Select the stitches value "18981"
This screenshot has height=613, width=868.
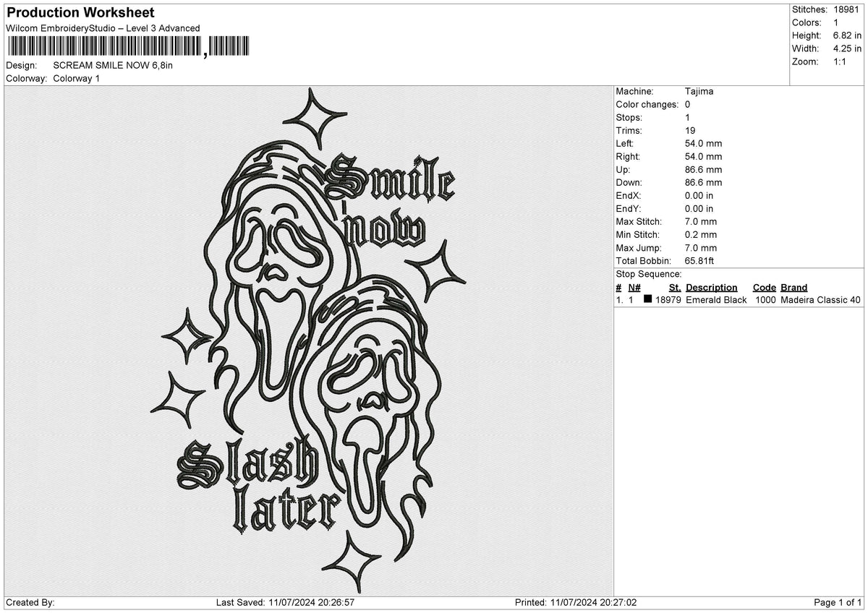click(x=848, y=9)
